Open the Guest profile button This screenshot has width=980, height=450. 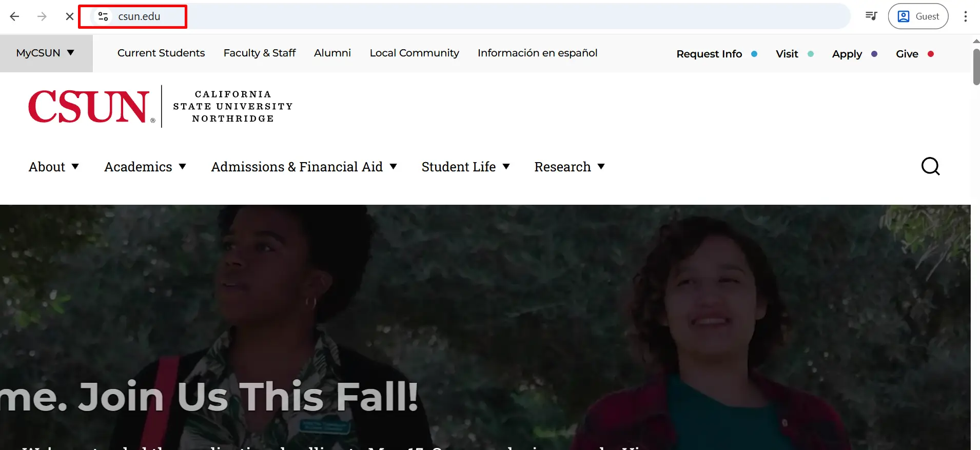click(x=918, y=16)
